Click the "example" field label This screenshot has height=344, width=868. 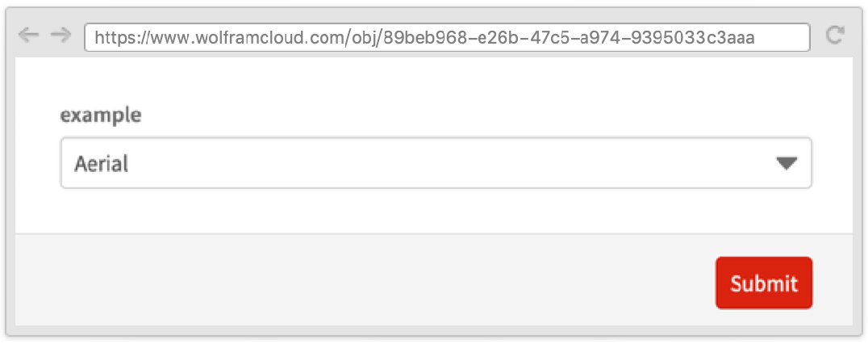click(x=101, y=115)
